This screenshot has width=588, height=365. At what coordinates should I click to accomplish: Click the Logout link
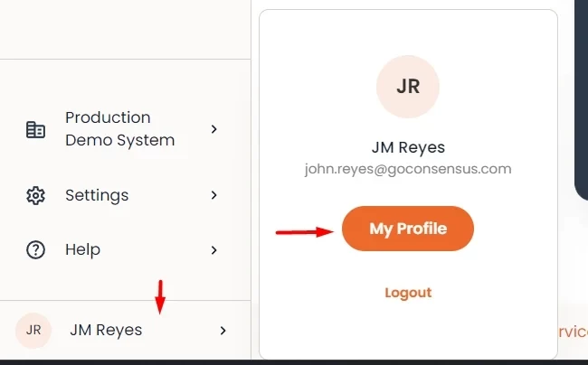[408, 293]
